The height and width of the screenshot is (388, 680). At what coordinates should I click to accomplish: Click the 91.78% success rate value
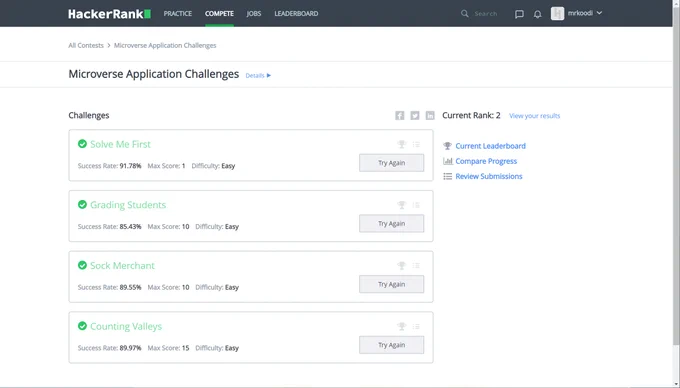131,166
